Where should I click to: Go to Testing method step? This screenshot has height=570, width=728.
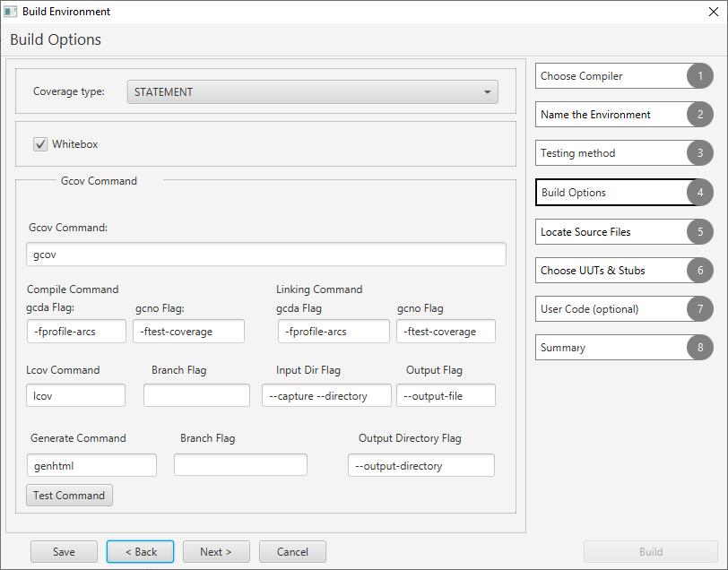(x=623, y=153)
